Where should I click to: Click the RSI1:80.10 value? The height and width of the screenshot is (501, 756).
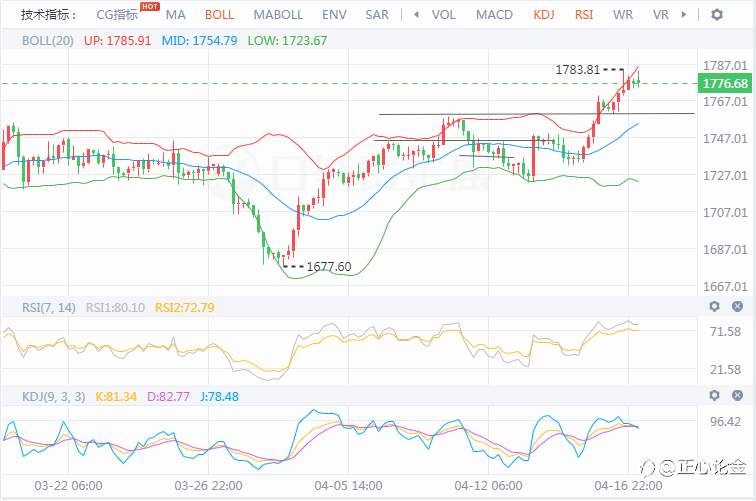(x=115, y=308)
